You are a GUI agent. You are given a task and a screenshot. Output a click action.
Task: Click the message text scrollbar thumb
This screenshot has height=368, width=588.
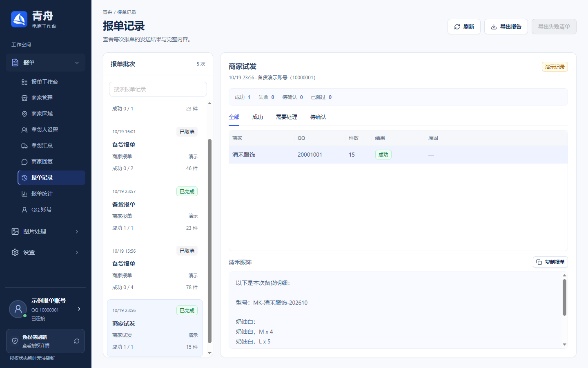point(565,298)
